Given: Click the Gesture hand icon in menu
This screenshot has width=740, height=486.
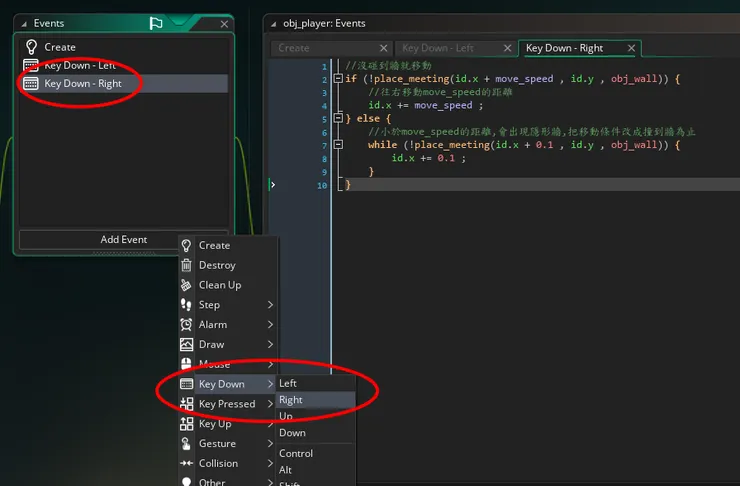Looking at the screenshot, I should pos(186,444).
